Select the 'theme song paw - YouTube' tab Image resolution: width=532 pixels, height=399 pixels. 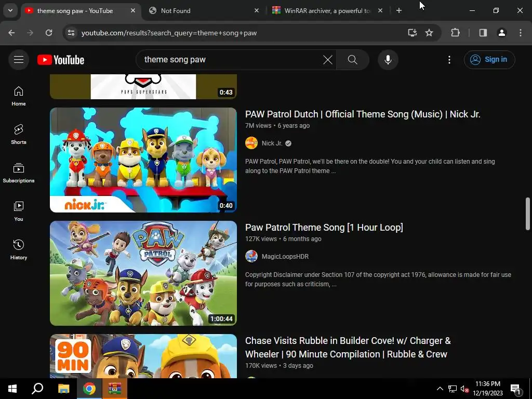pyautogui.click(x=75, y=10)
